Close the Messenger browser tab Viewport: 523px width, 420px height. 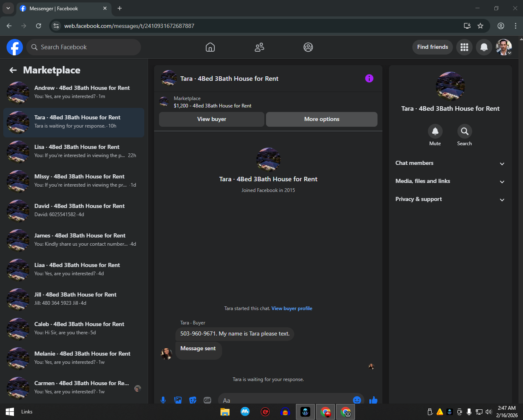(105, 8)
